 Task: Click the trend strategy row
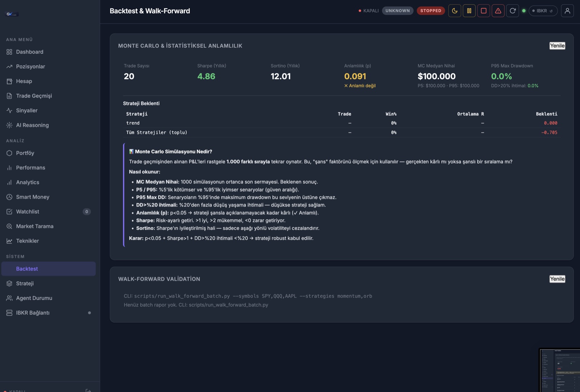coord(342,123)
